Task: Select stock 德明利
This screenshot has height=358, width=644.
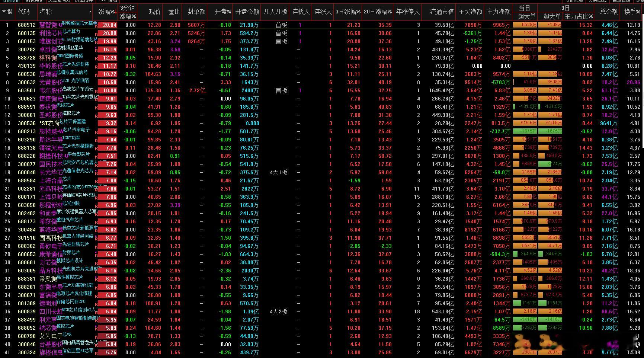Action: click(48, 303)
